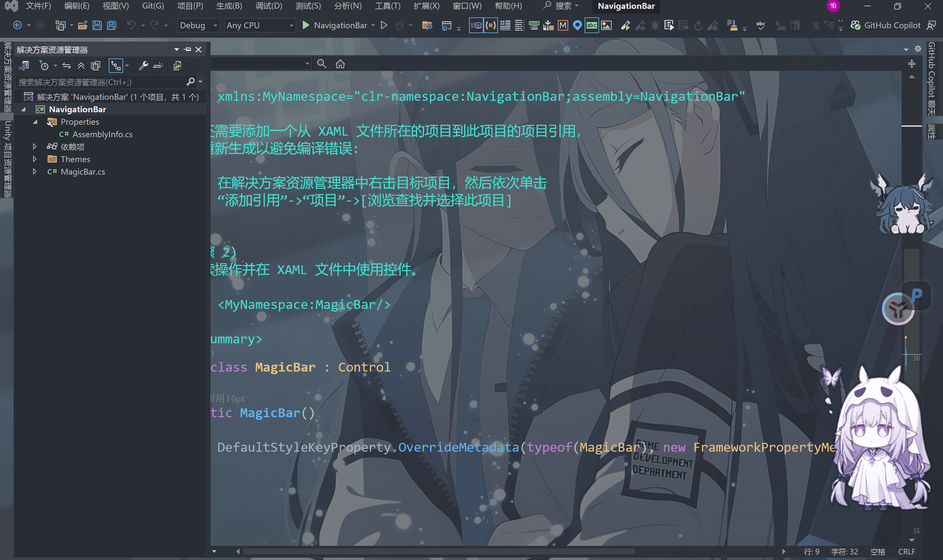
Task: Click the Find in Files folder icon
Action: click(427, 25)
